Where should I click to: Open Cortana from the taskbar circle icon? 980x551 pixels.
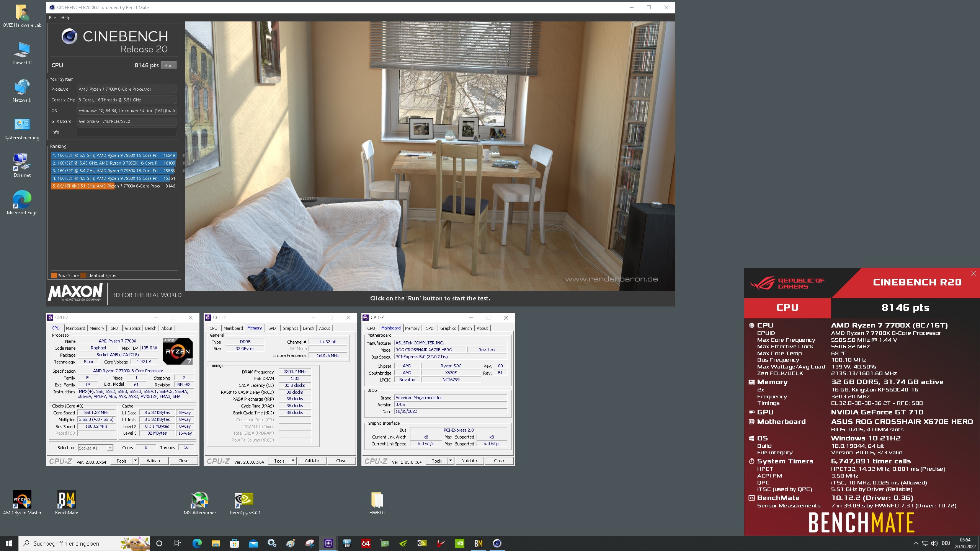tap(159, 543)
